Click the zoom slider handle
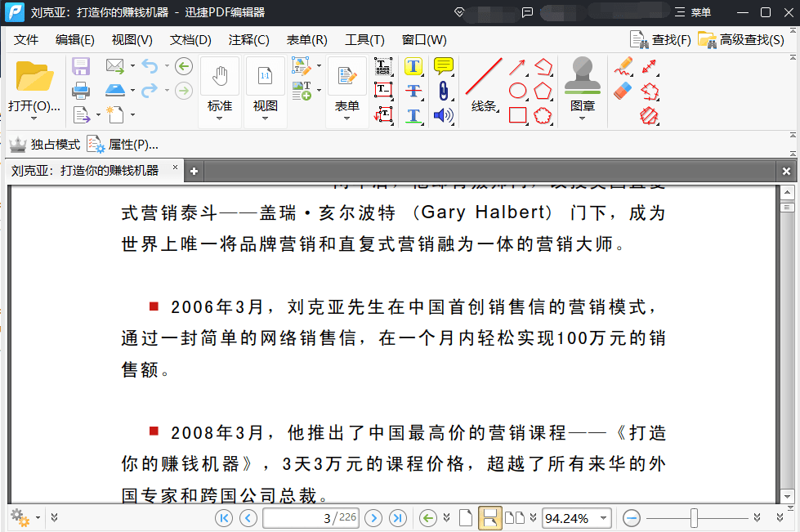Image resolution: width=800 pixels, height=532 pixels. click(x=694, y=518)
